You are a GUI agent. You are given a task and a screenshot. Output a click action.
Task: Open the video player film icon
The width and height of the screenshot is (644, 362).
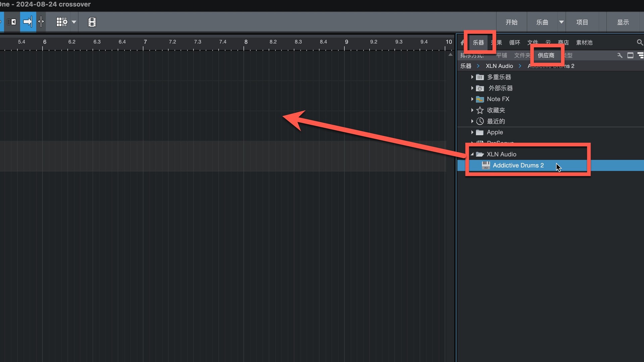point(92,22)
